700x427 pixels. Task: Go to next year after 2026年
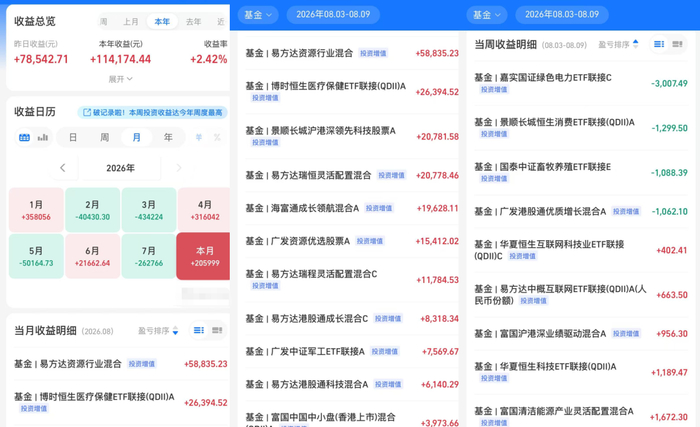(x=179, y=168)
